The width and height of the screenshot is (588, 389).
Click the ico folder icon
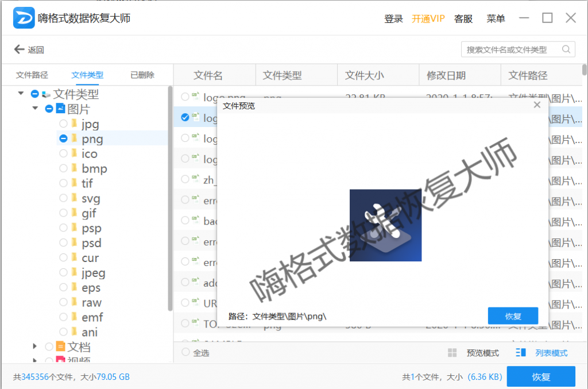click(74, 153)
